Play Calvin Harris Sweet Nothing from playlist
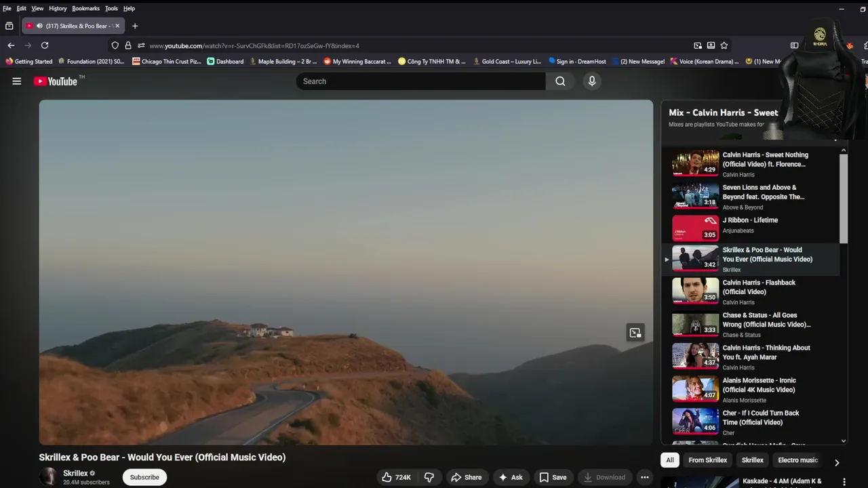Image resolution: width=868 pixels, height=488 pixels. click(751, 164)
